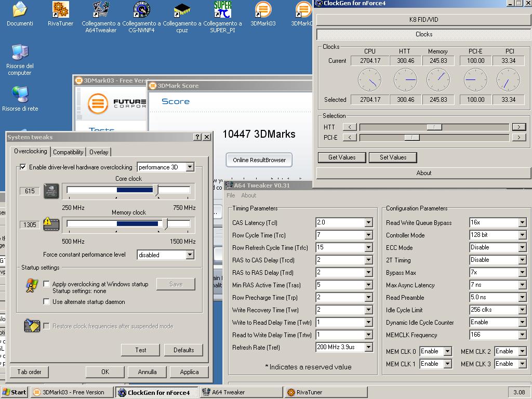The image size is (532, 399).
Task: Click the A64 Tweaker title bar icon
Action: tap(229, 185)
